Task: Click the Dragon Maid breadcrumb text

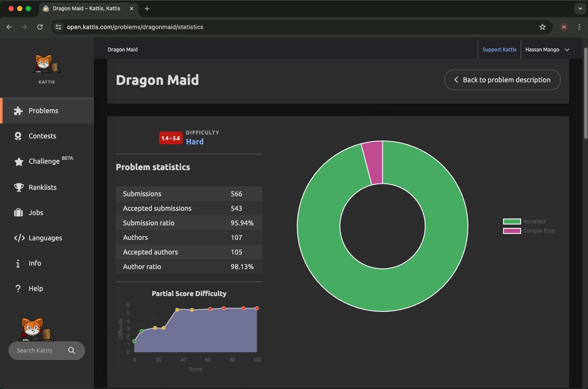Action: [123, 50]
